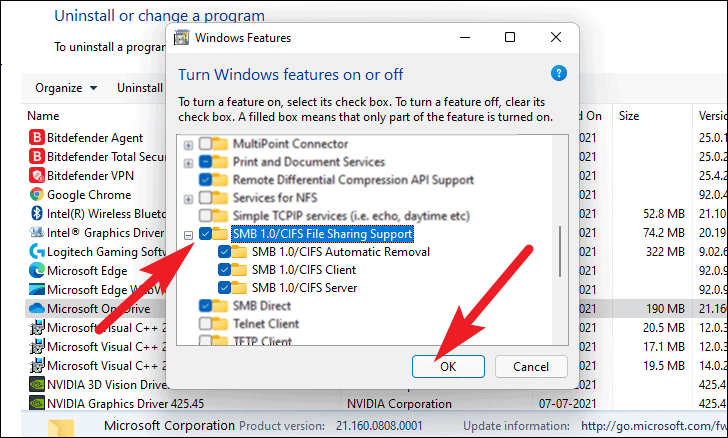Click the Microsoft Edge icon
The width and height of the screenshot is (728, 438).
[36, 271]
